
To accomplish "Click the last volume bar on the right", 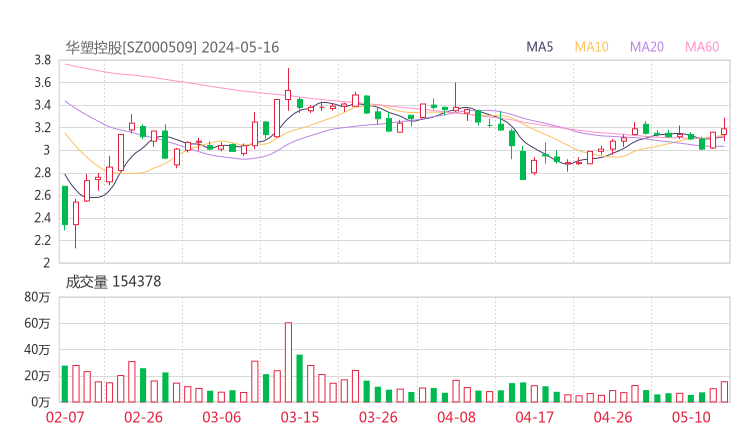I will pyautogui.click(x=724, y=392).
